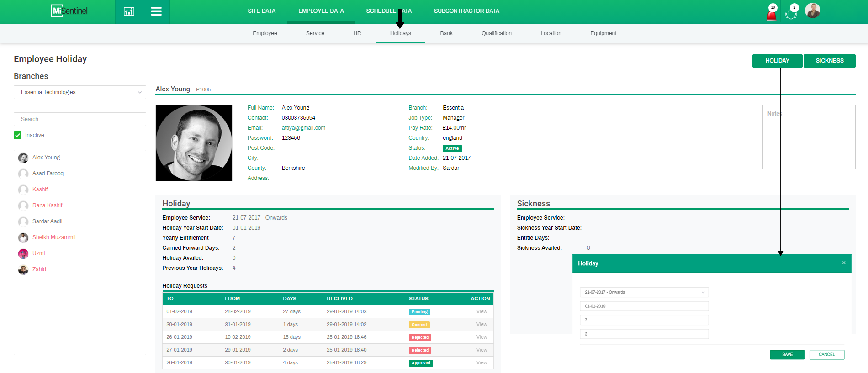Open the user profile avatar
Image resolution: width=868 pixels, height=373 pixels.
(x=813, y=11)
